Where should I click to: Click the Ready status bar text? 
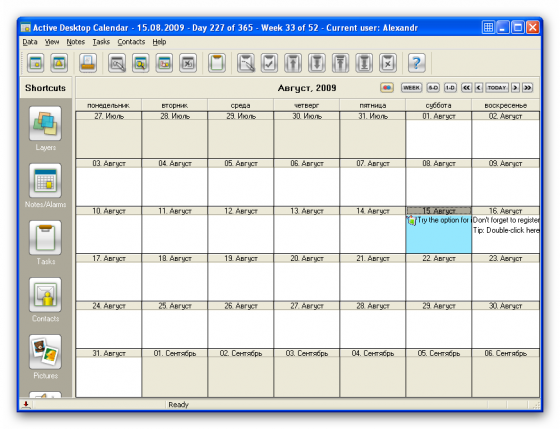point(178,404)
